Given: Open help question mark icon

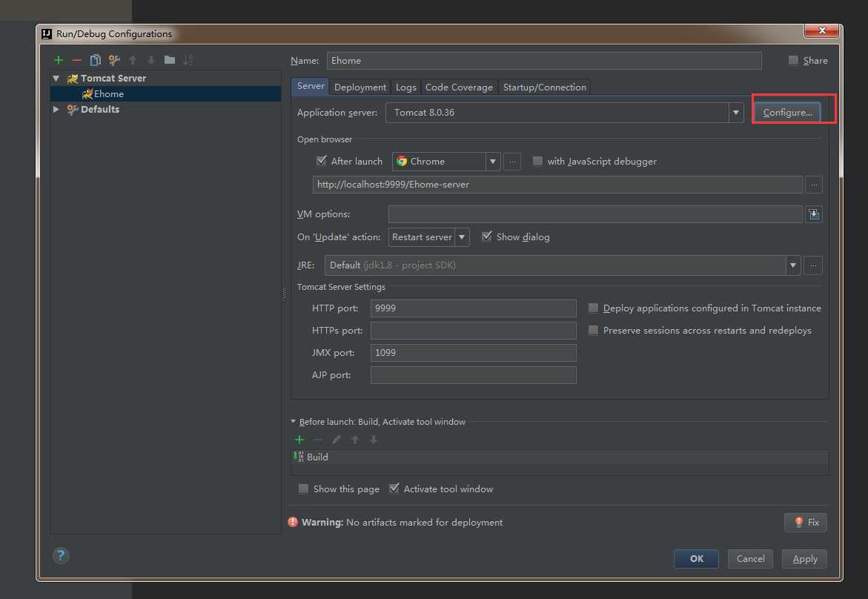Looking at the screenshot, I should [x=61, y=556].
